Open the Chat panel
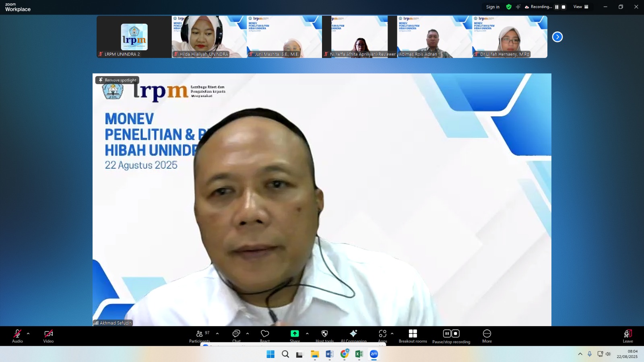 (236, 334)
